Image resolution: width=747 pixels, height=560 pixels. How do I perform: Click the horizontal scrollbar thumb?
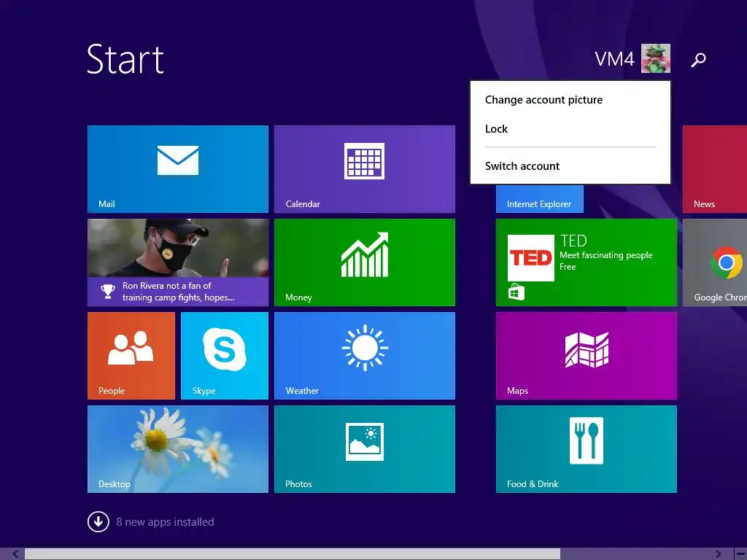click(x=293, y=554)
